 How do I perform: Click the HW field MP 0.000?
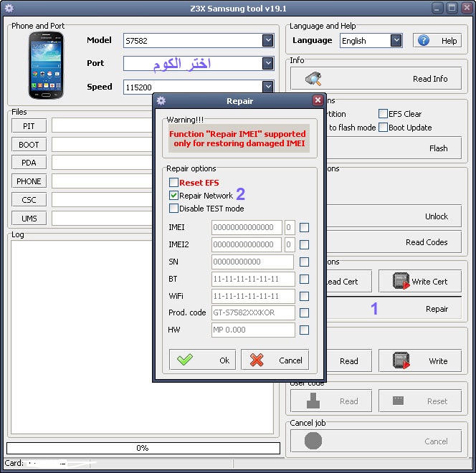pos(253,330)
